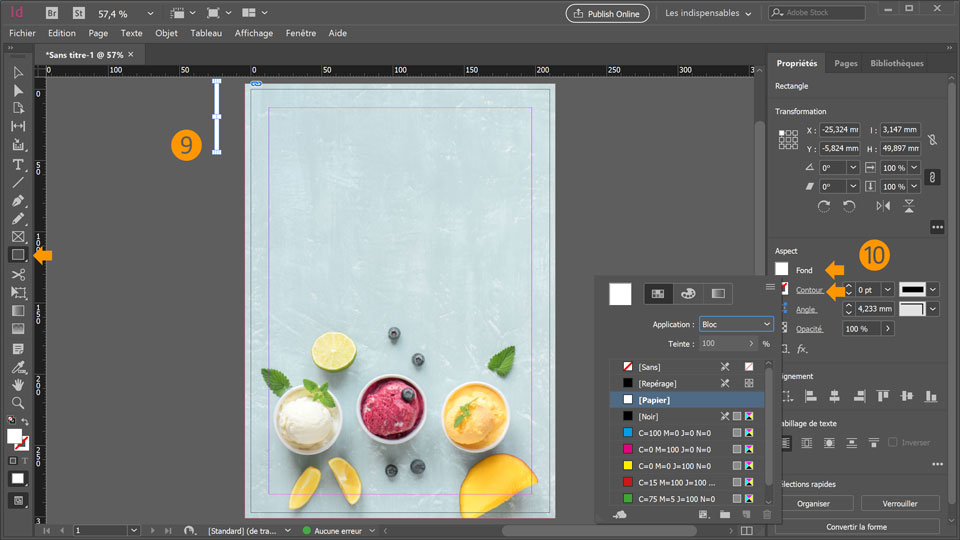This screenshot has width=960, height=540.
Task: Open stroke weight dropdown
Action: click(x=888, y=290)
